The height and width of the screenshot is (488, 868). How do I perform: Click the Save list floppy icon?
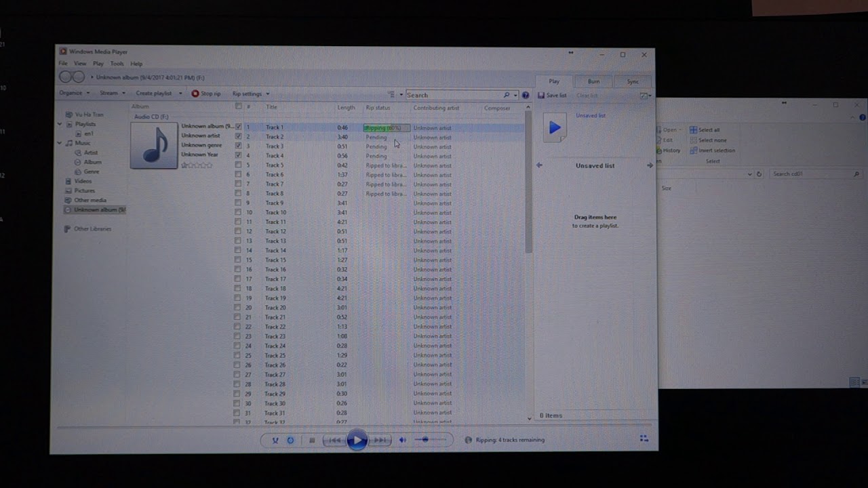(541, 96)
